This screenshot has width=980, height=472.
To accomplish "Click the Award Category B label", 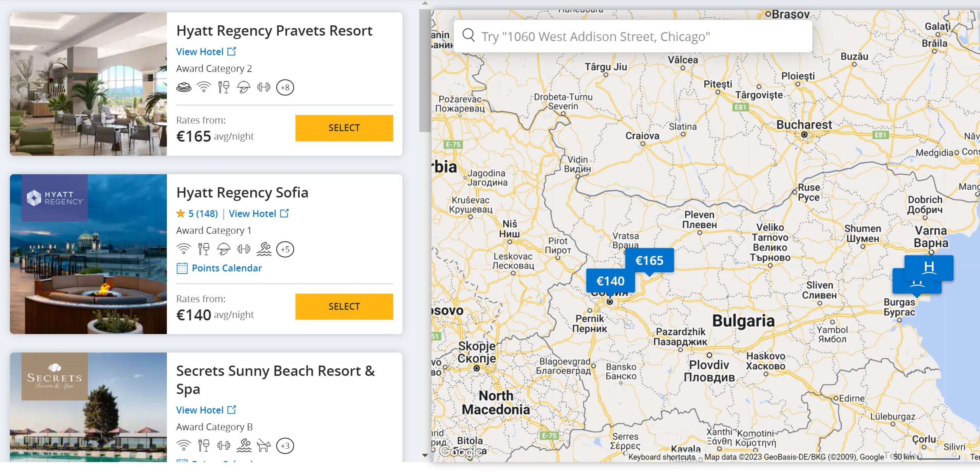I will 214,427.
